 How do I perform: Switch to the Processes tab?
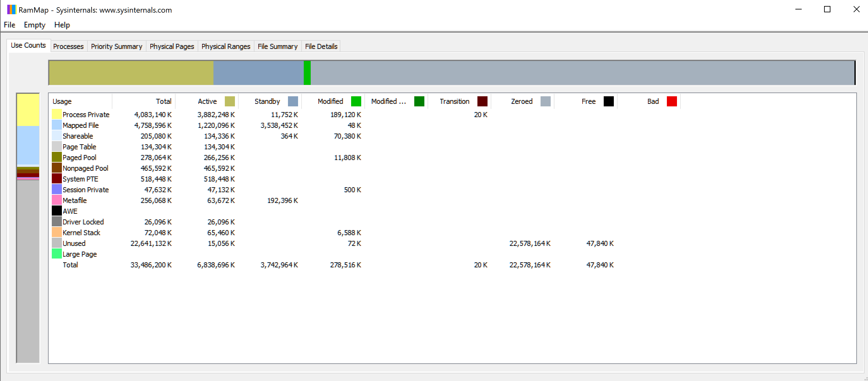pos(69,46)
